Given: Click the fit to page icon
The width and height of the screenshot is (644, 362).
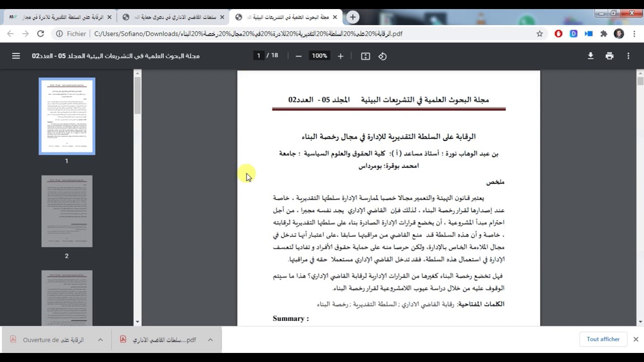Looking at the screenshot, I should point(366,56).
